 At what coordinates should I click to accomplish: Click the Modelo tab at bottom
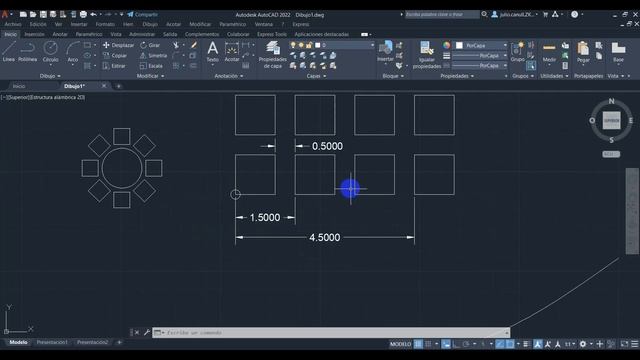click(18, 342)
